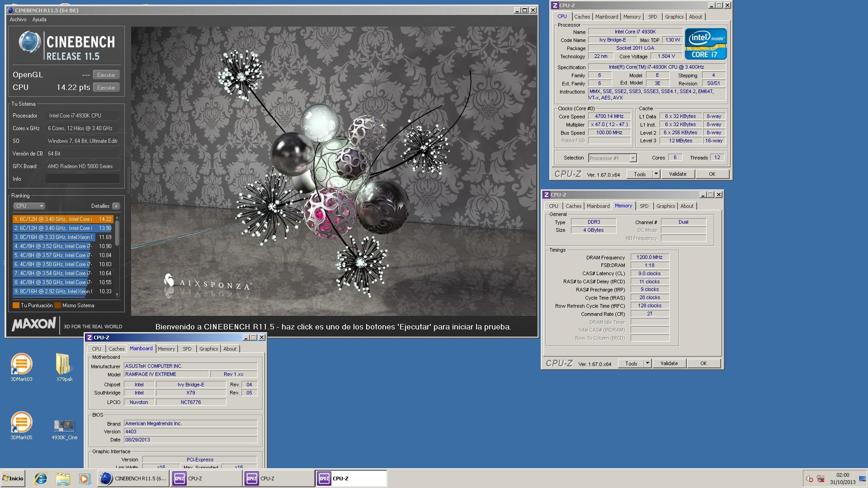Viewport: 868px width, 488px height.
Task: Click Validate in top CPU-Z window
Action: [x=677, y=174]
